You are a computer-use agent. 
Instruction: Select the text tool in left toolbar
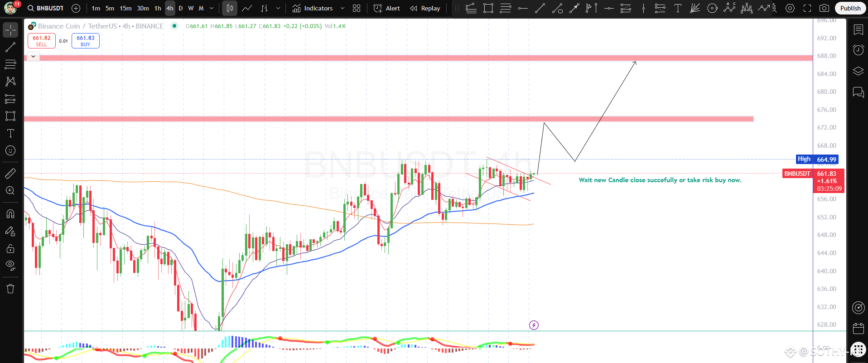coord(10,133)
